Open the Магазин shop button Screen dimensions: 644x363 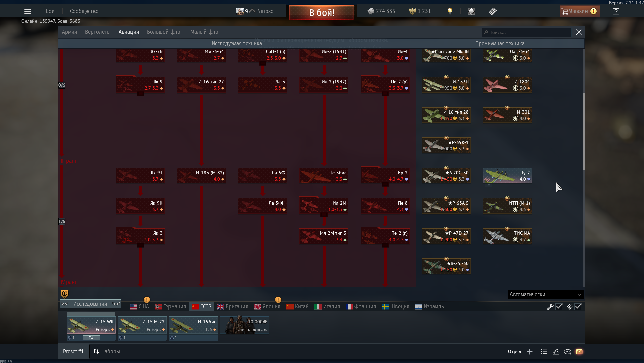[x=579, y=11]
